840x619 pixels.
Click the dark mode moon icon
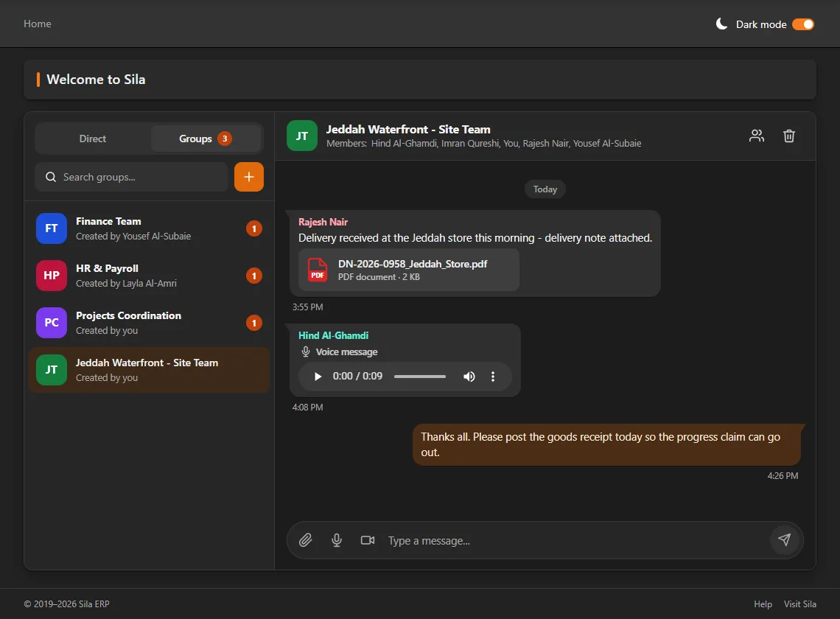tap(721, 24)
